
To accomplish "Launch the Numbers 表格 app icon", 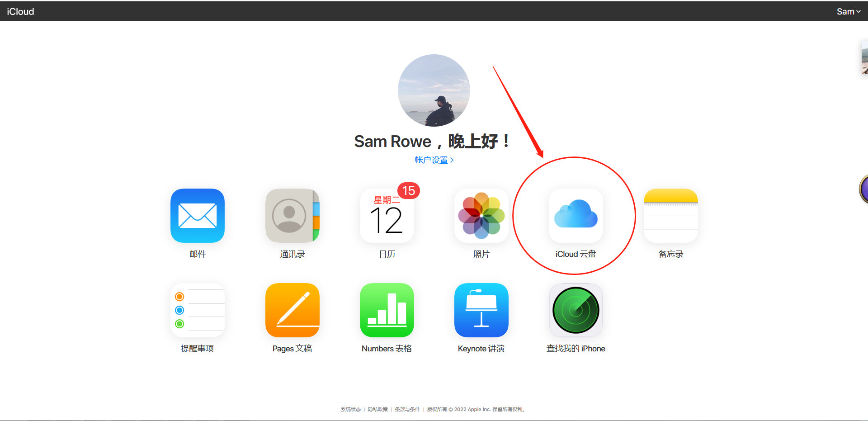I will [x=387, y=310].
